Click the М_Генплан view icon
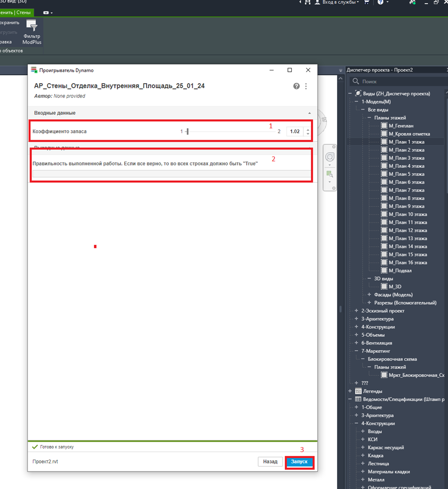Viewport: 448px width, 489px height. [384, 126]
